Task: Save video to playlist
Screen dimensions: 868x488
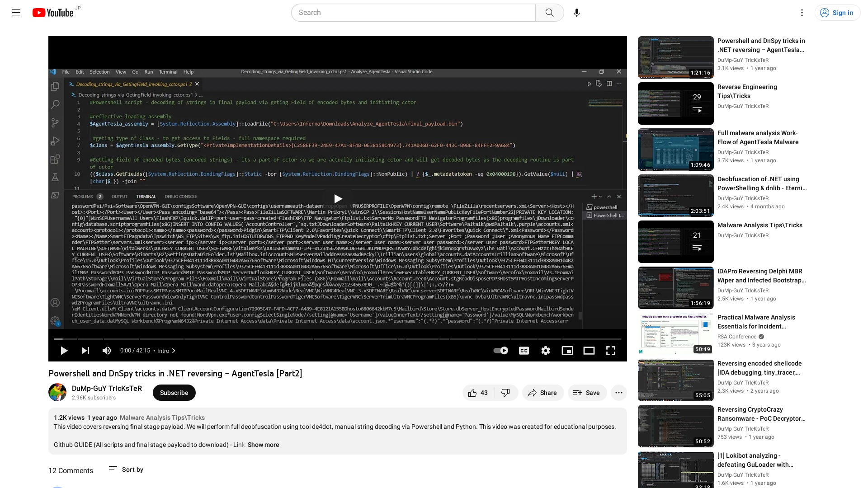Action: tap(587, 393)
